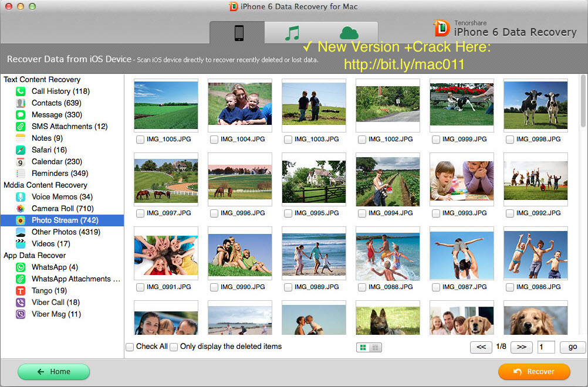The image size is (588, 387).
Task: Click the WhatsApp icon in App Data
Action: [x=21, y=267]
